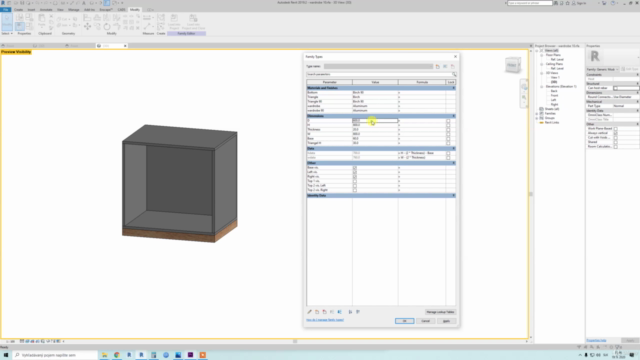Viewport: 640px width, 360px height.
Task: Open the Insert ribbon tab
Action: click(31, 9)
